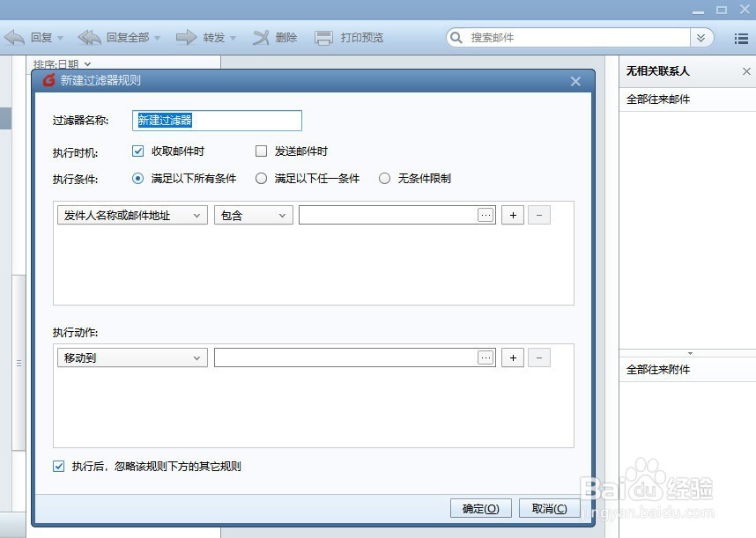The height and width of the screenshot is (538, 756).
Task: Click the list view icon at top right
Action: tap(740, 37)
